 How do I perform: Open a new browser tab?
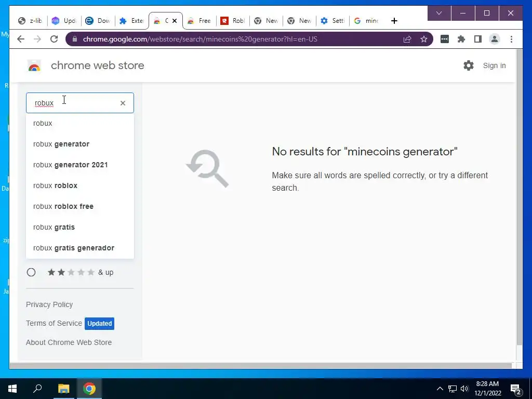point(394,21)
